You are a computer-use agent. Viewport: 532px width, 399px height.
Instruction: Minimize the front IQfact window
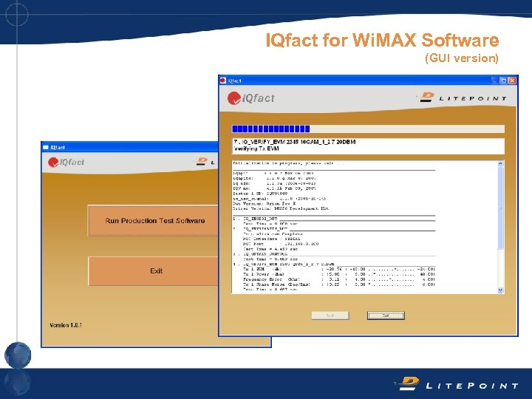495,81
